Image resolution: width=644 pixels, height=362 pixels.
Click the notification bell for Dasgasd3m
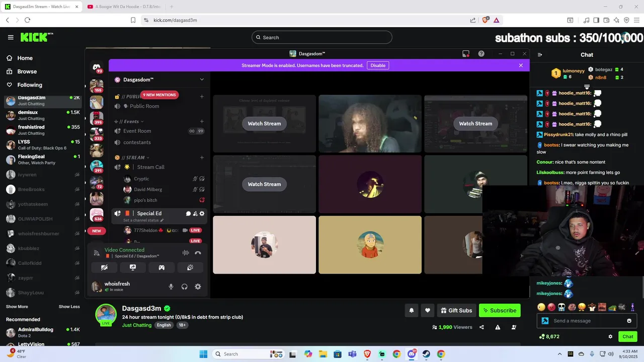coord(411,310)
